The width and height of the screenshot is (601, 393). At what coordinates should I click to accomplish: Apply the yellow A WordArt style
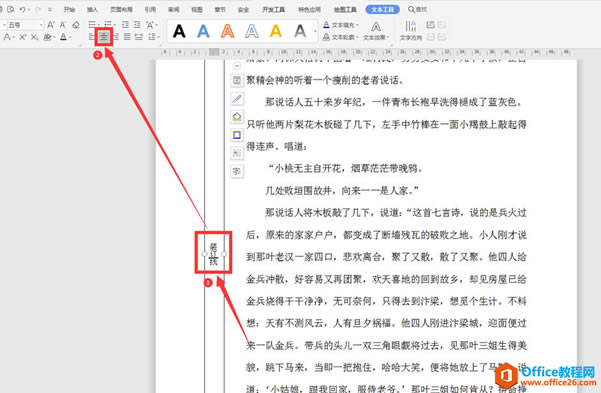[x=276, y=31]
